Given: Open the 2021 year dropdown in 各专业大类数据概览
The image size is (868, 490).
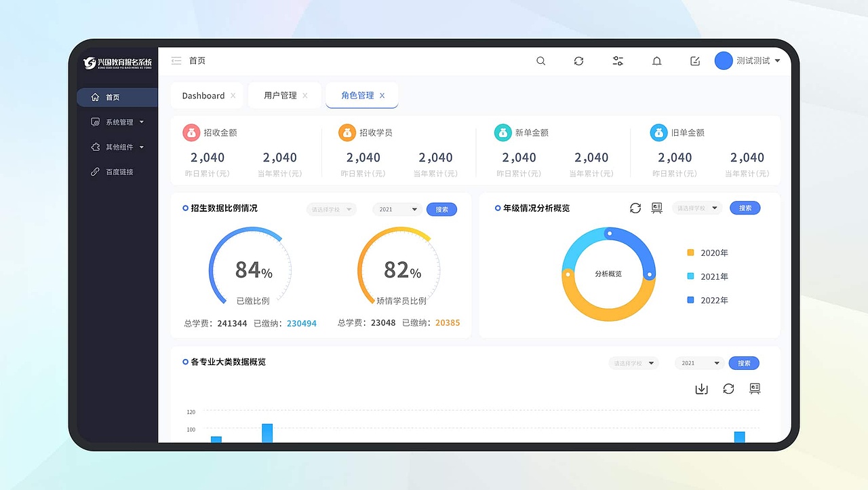Looking at the screenshot, I should coord(700,363).
